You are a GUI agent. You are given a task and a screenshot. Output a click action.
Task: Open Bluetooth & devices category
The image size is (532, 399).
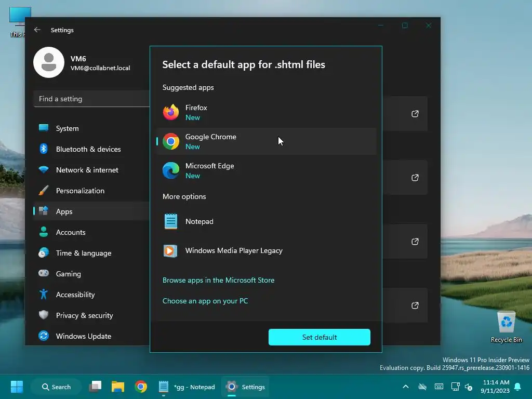coord(91,149)
